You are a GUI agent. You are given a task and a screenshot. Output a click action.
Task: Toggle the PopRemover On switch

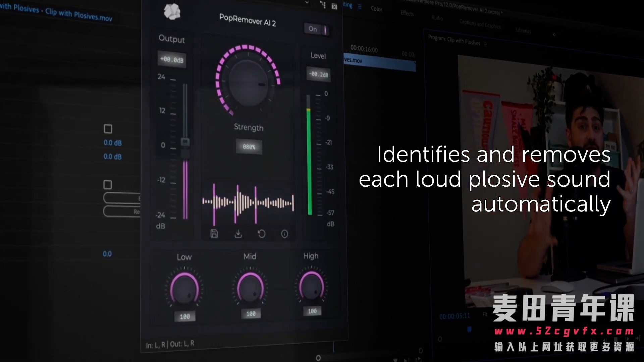pyautogui.click(x=317, y=29)
